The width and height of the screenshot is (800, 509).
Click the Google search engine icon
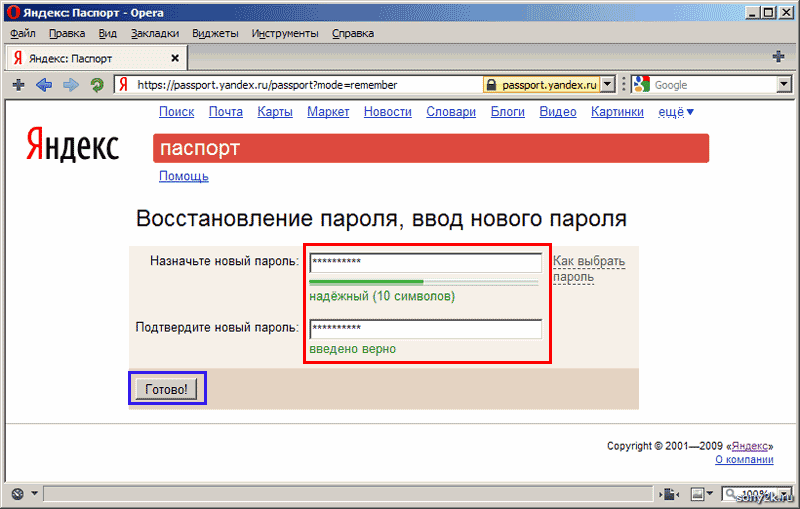coord(642,84)
